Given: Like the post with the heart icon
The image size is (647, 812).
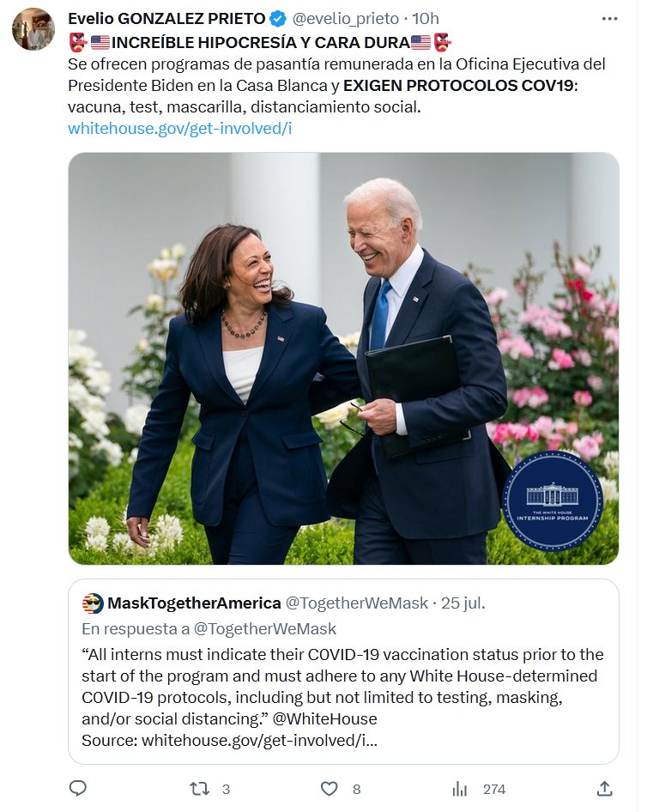Looking at the screenshot, I should tap(329, 788).
